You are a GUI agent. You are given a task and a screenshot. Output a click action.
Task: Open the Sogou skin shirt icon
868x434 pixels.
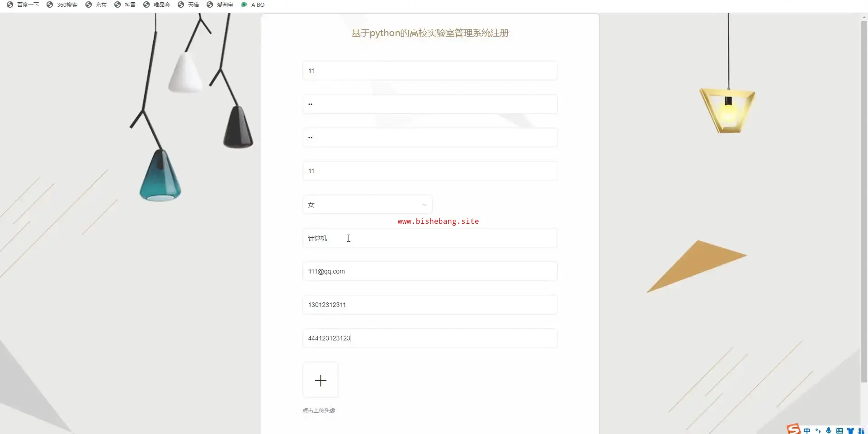click(x=850, y=430)
